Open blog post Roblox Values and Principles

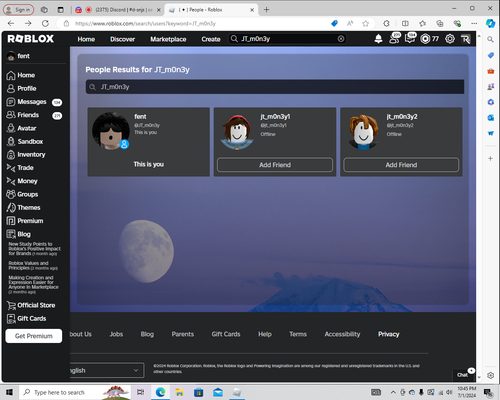33,266
